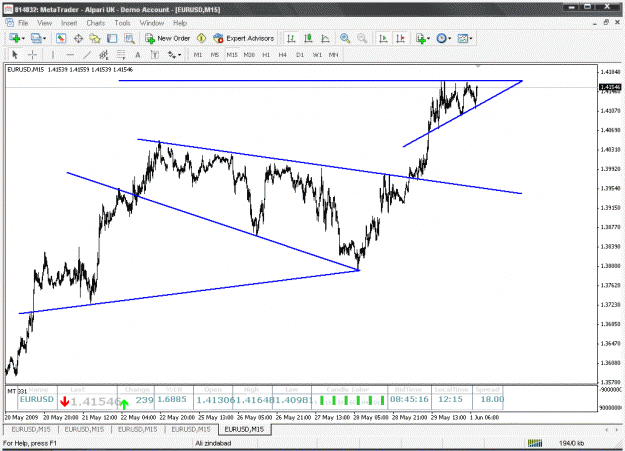The width and height of the screenshot is (625, 451).
Task: Expand the Profiles dropdown arrow
Action: coord(44,39)
